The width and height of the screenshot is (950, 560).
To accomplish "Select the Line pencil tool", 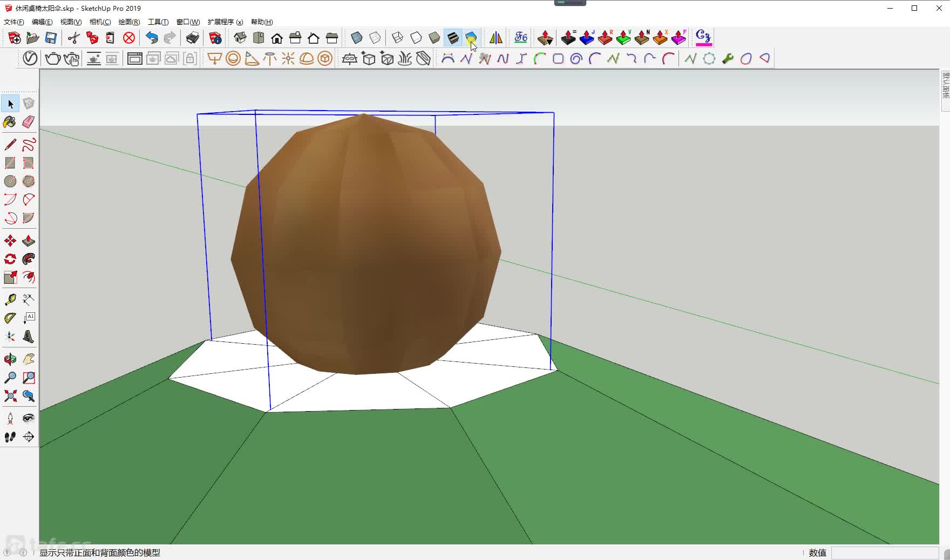I will tap(10, 145).
